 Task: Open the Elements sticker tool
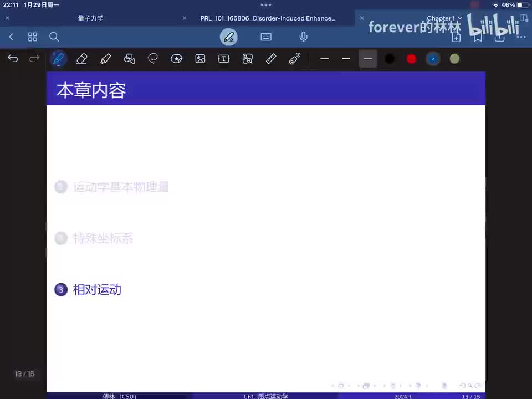(x=176, y=59)
